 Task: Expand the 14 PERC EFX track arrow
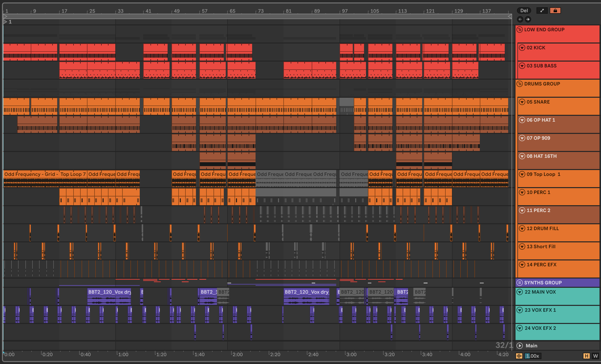tap(522, 265)
